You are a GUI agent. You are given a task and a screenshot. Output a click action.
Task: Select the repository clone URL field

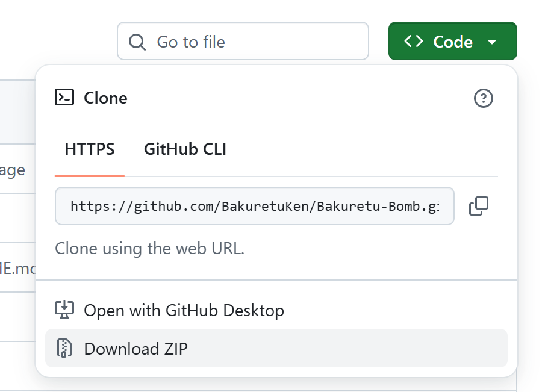(x=254, y=206)
